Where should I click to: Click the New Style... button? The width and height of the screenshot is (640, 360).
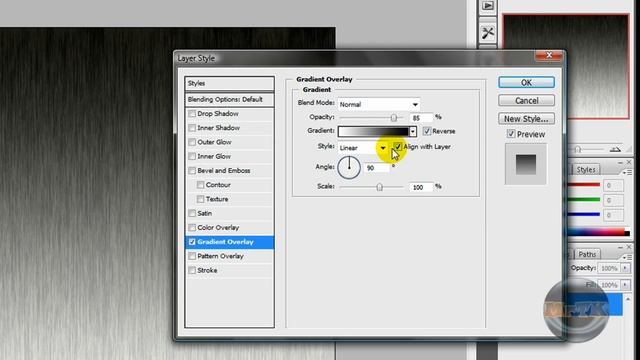pyautogui.click(x=526, y=119)
